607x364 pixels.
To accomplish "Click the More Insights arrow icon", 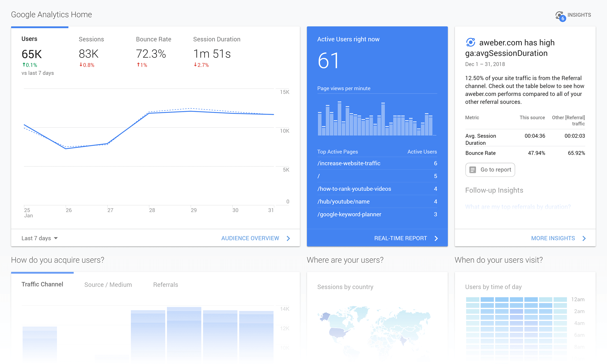I will [x=586, y=238].
